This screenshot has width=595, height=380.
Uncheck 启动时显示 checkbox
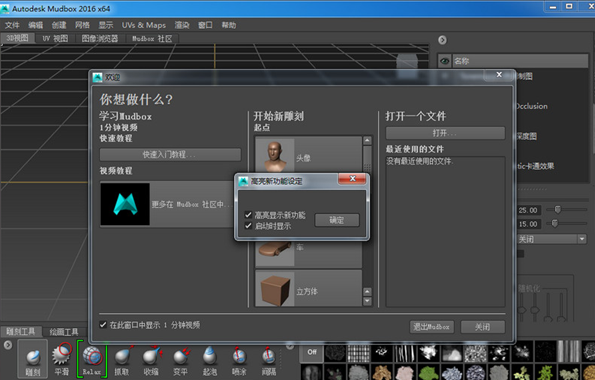(x=249, y=226)
